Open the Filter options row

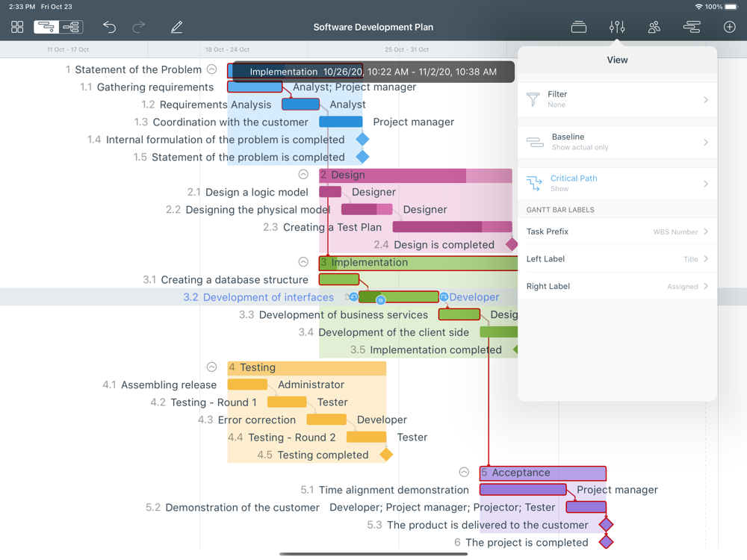point(617,99)
